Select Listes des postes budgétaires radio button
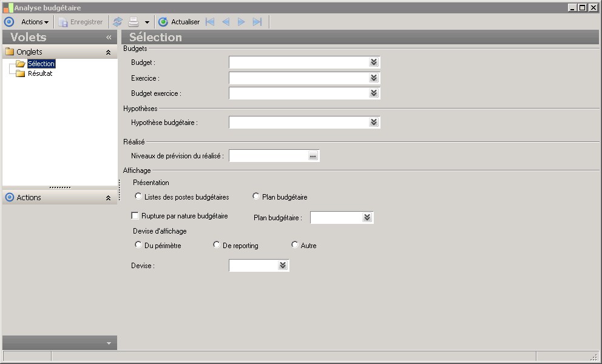The height and width of the screenshot is (364, 602). [138, 197]
